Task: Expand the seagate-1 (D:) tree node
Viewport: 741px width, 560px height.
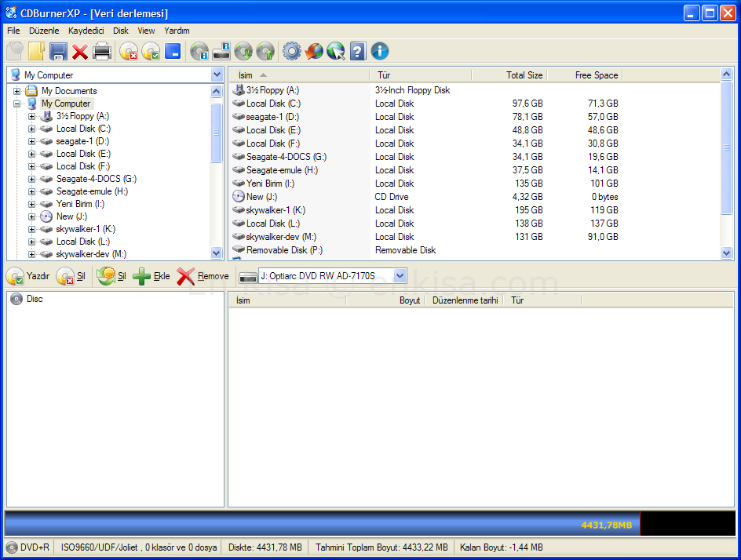Action: [31, 141]
